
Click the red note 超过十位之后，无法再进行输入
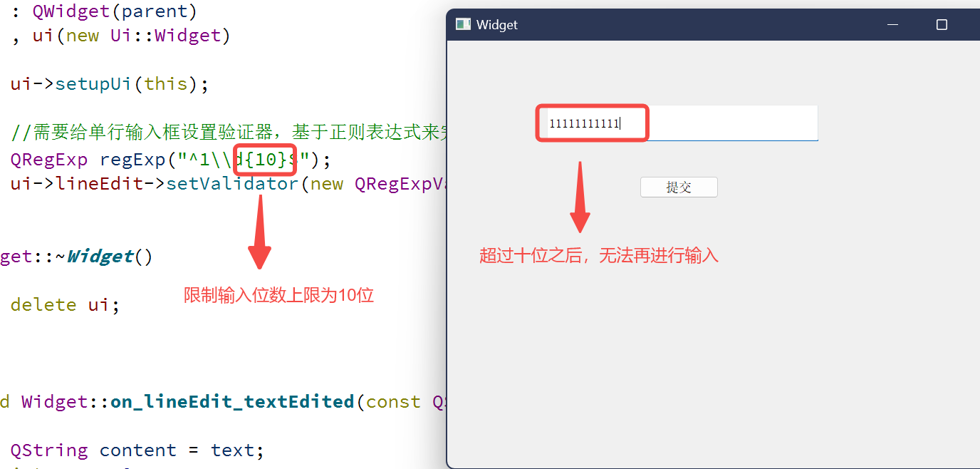(599, 256)
